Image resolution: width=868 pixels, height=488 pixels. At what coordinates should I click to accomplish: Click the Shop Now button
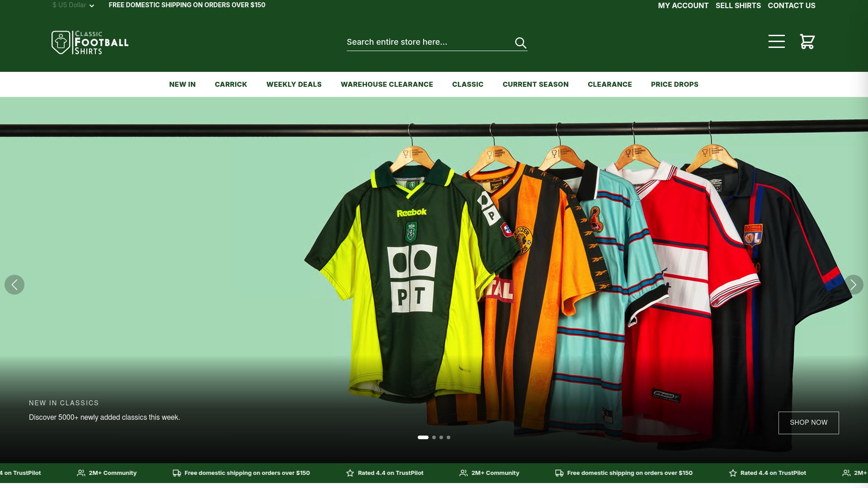808,422
